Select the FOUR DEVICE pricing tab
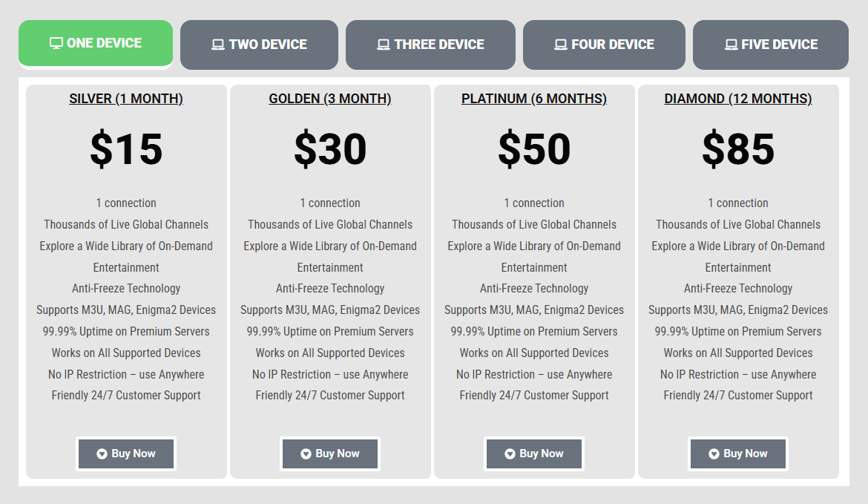 click(604, 45)
